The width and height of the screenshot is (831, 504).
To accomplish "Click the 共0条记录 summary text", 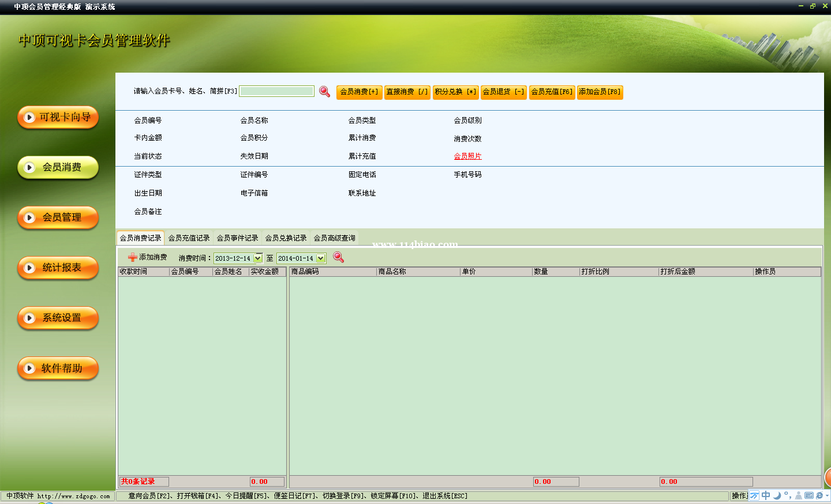I will pos(138,482).
